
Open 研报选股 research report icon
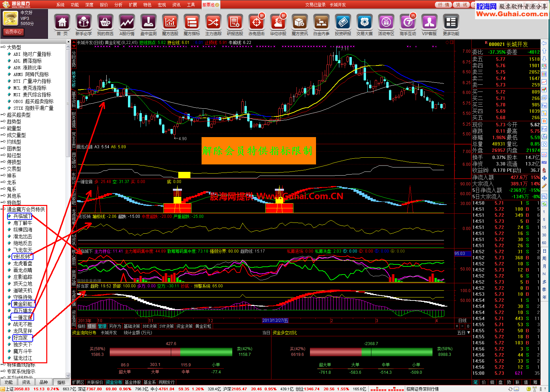pos(235,25)
